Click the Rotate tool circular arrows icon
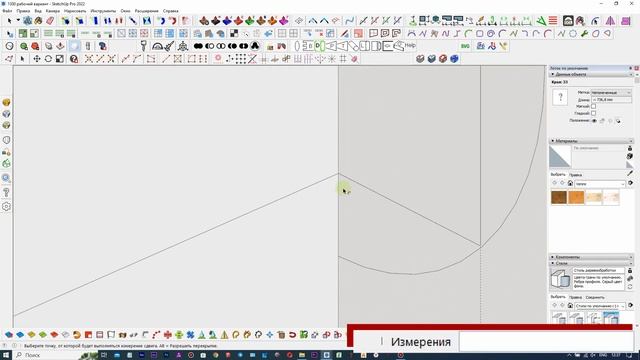 click(48, 59)
